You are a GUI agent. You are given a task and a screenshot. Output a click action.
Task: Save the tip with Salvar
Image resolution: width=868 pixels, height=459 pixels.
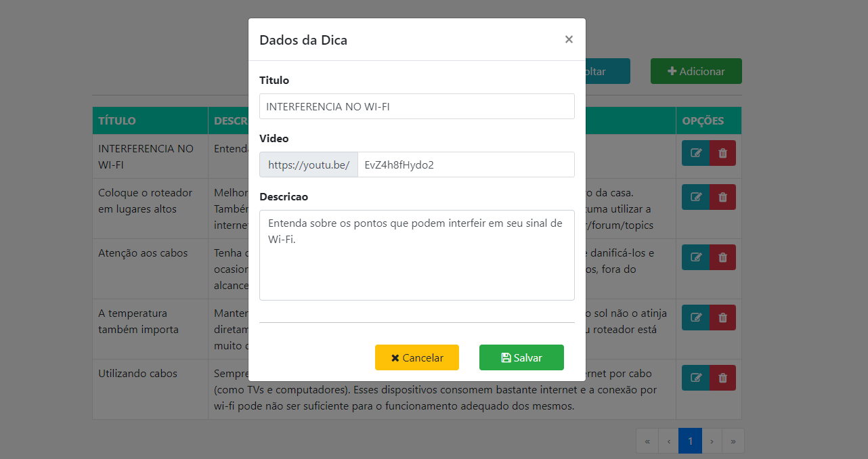coord(521,357)
